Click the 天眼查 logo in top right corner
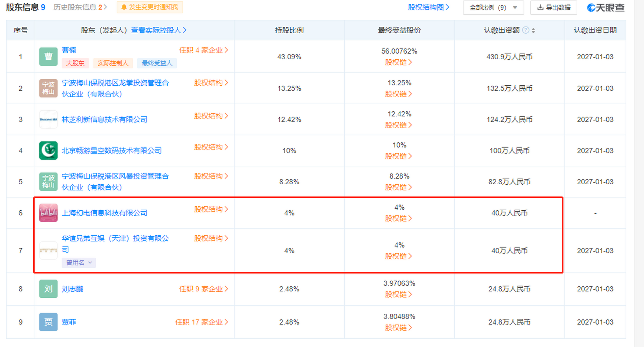 coord(606,8)
